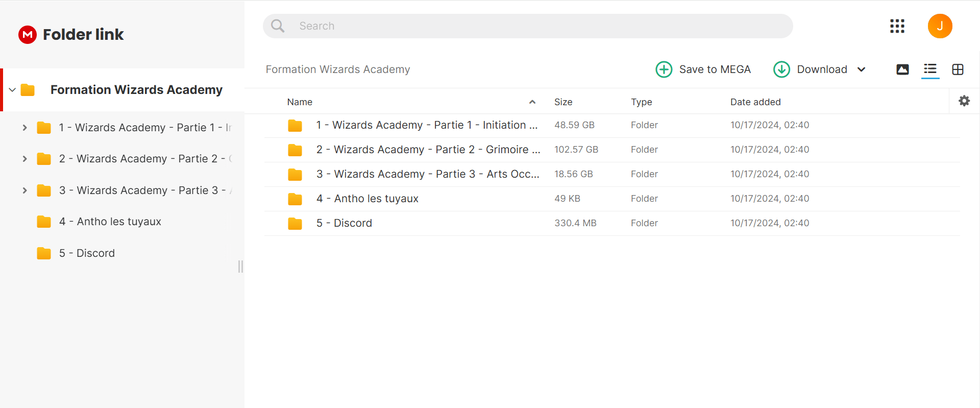The width and height of the screenshot is (980, 408).
Task: Click the green download arrow icon
Action: 781,69
